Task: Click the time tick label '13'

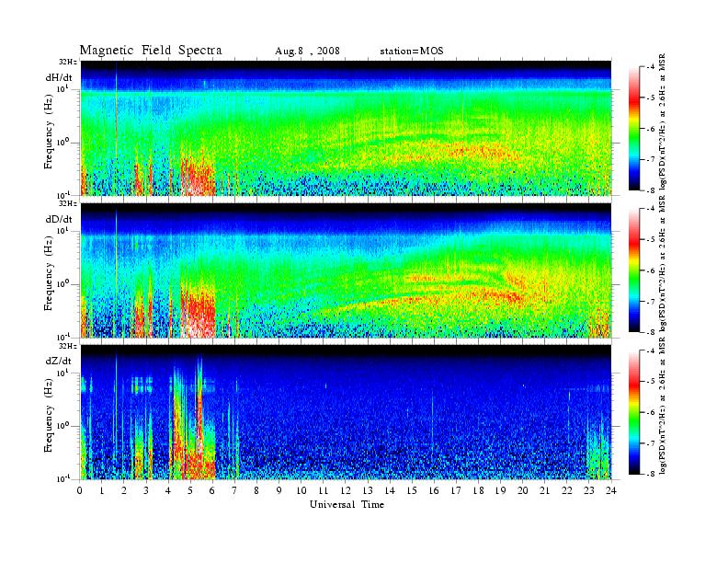Action: (368, 490)
